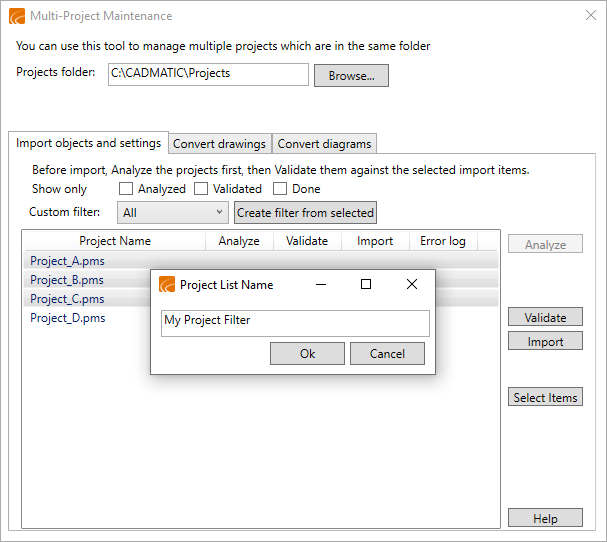Toggle the Validated checkbox
This screenshot has width=607, height=542.
pyautogui.click(x=201, y=189)
